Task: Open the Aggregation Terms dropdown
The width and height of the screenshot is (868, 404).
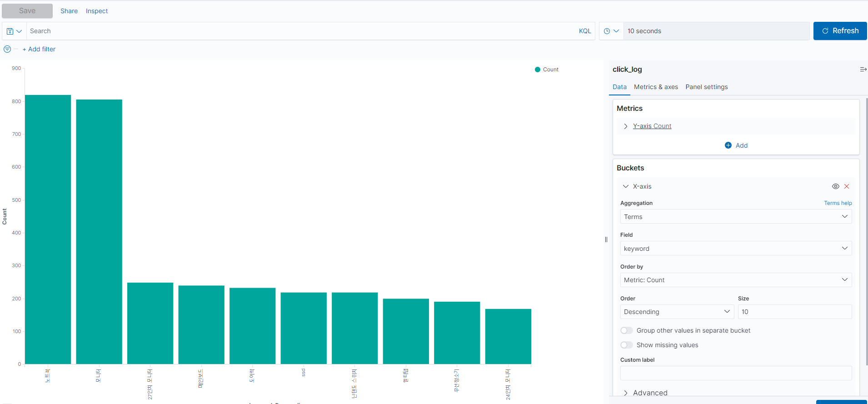Action: (736, 217)
